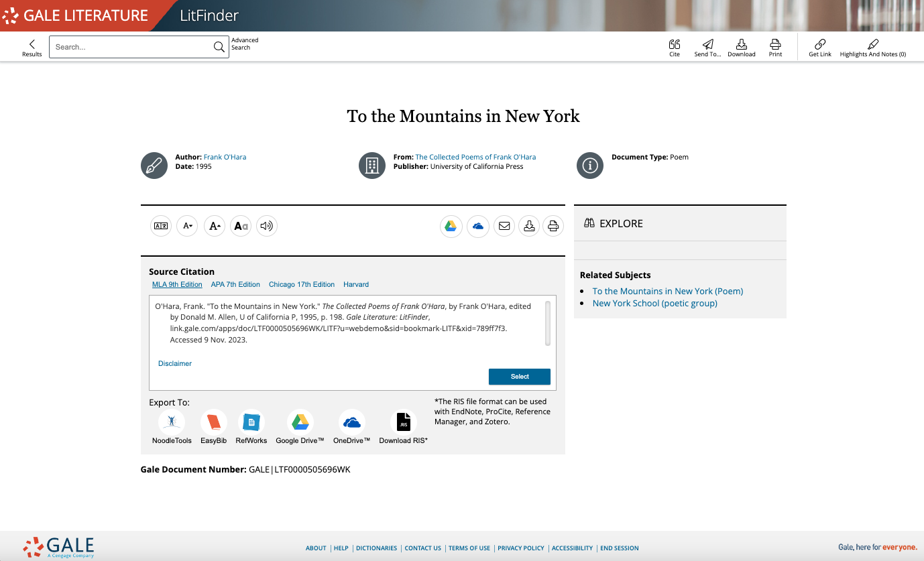Open Send To options

coord(707,48)
